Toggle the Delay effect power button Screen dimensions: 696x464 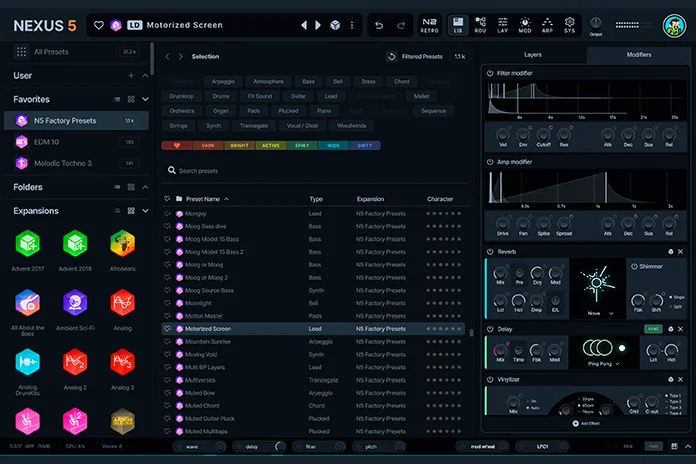click(x=490, y=329)
